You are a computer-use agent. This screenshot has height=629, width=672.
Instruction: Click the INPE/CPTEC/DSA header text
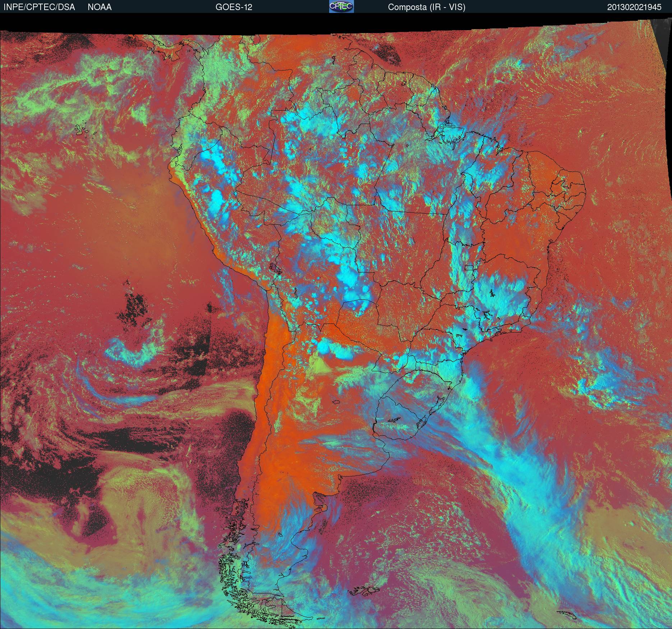[x=39, y=7]
